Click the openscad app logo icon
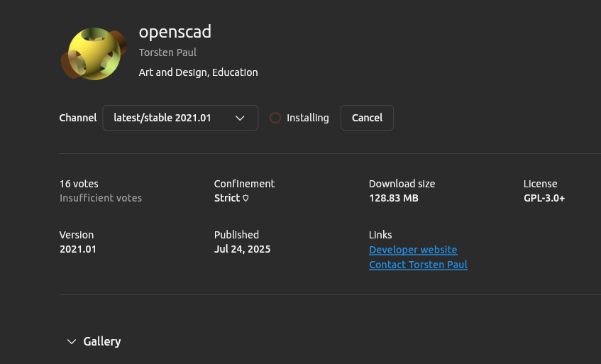Image resolution: width=601 pixels, height=364 pixels. coord(94,53)
